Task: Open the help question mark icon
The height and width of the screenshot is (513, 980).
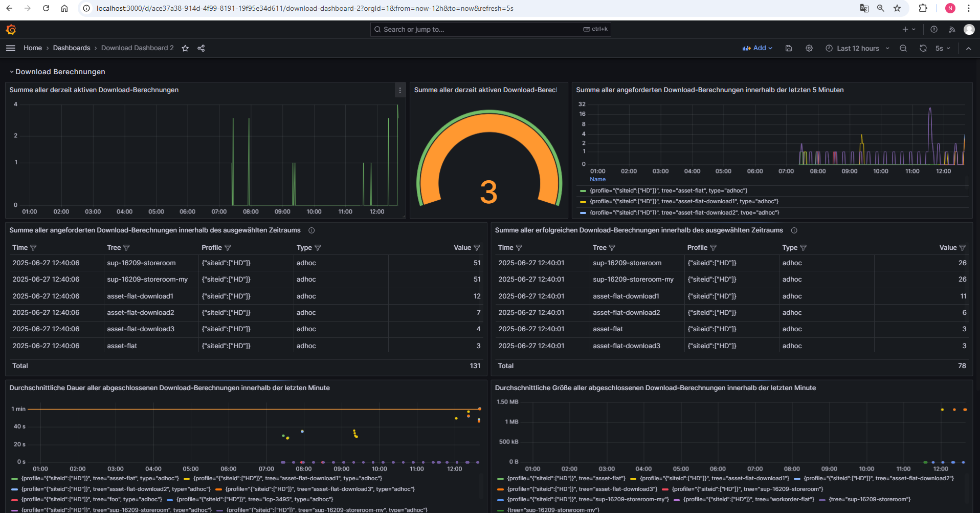Action: click(x=934, y=30)
